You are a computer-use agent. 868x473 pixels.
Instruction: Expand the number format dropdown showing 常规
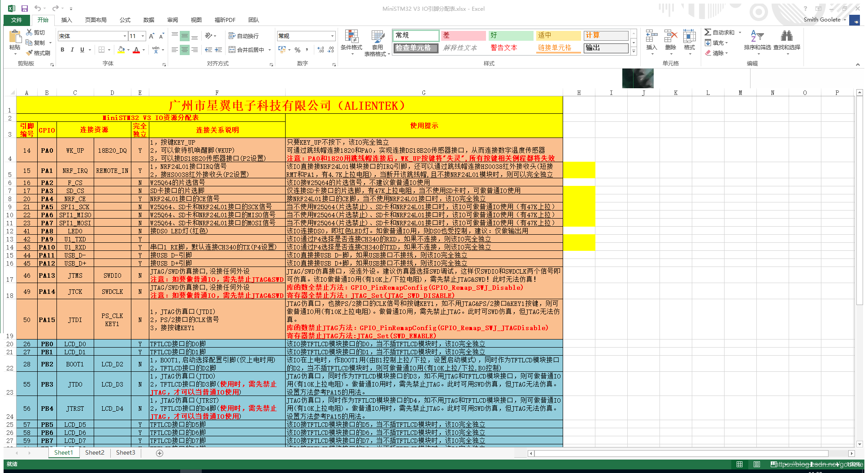tap(332, 36)
